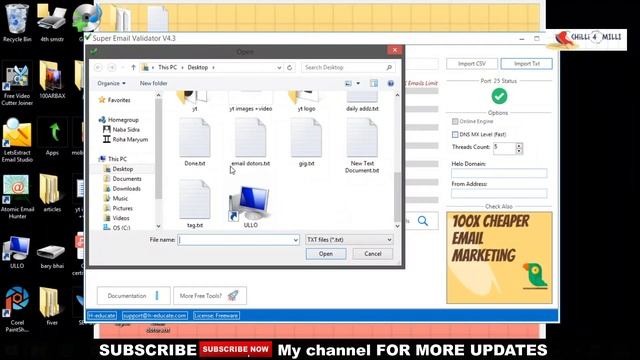
Task: Expand the Organize menu
Action: 111,83
